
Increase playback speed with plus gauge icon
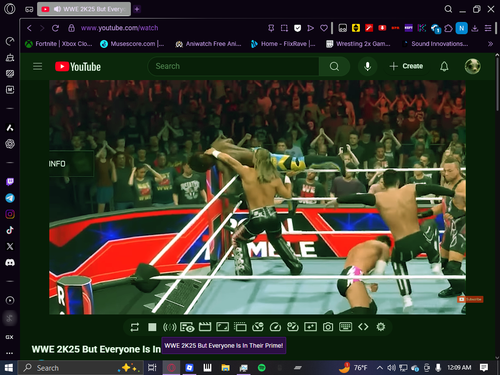coord(293,327)
